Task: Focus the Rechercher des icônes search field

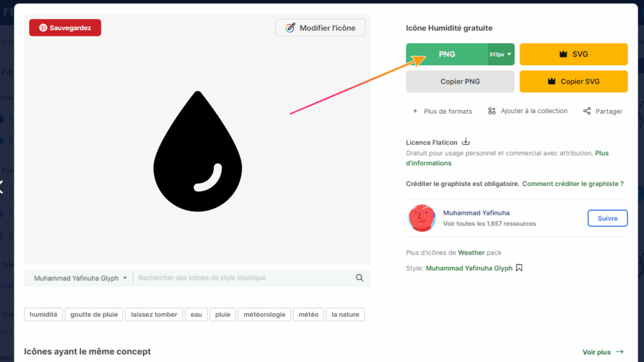Action: [x=245, y=278]
